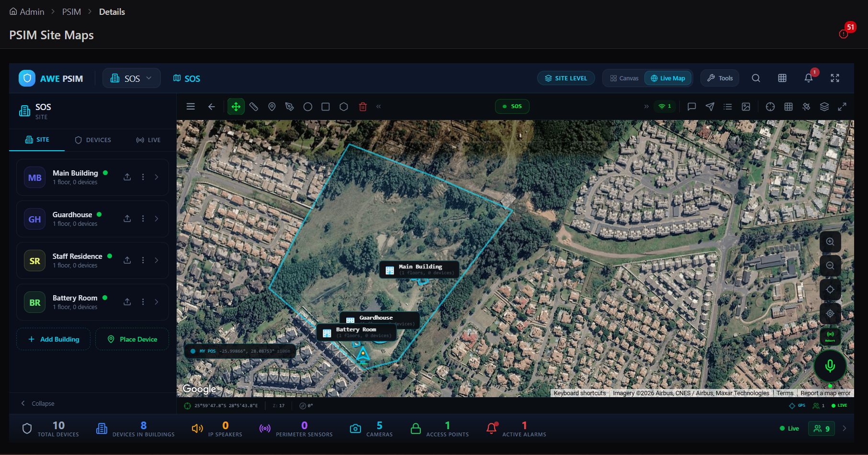
Task: Switch to the SITE tab
Action: tap(37, 140)
